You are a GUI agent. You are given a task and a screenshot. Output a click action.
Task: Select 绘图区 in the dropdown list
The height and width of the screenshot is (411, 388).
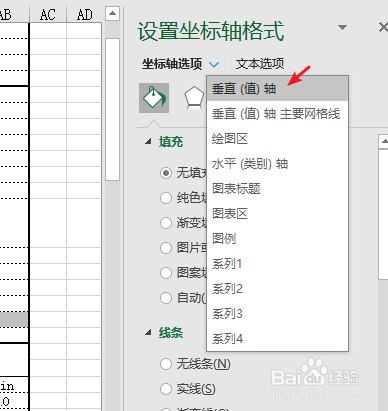coord(277,139)
